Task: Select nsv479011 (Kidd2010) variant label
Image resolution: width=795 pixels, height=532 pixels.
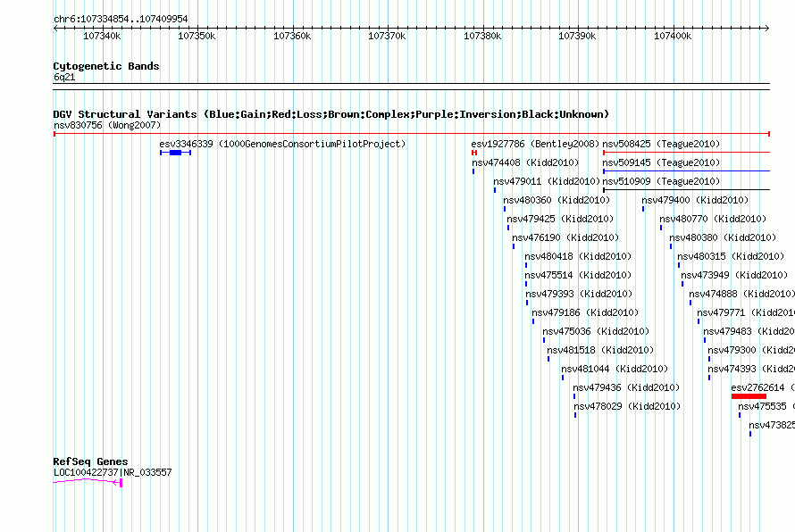Action: pos(547,181)
